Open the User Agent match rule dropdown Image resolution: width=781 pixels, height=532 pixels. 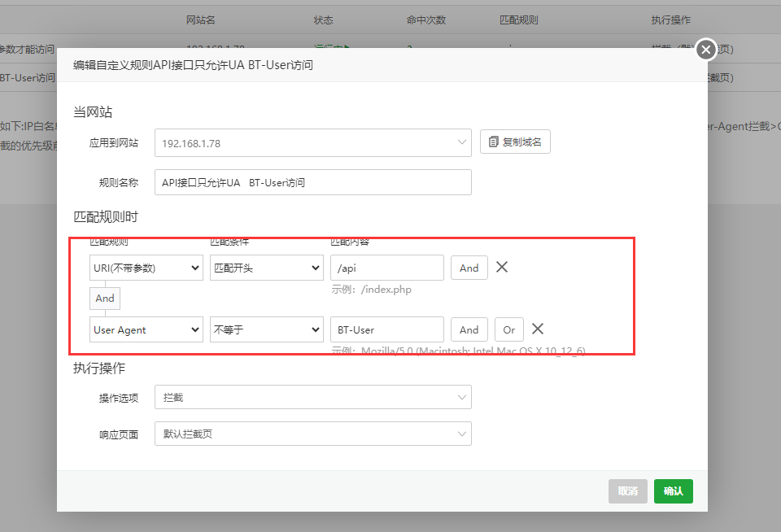point(146,329)
